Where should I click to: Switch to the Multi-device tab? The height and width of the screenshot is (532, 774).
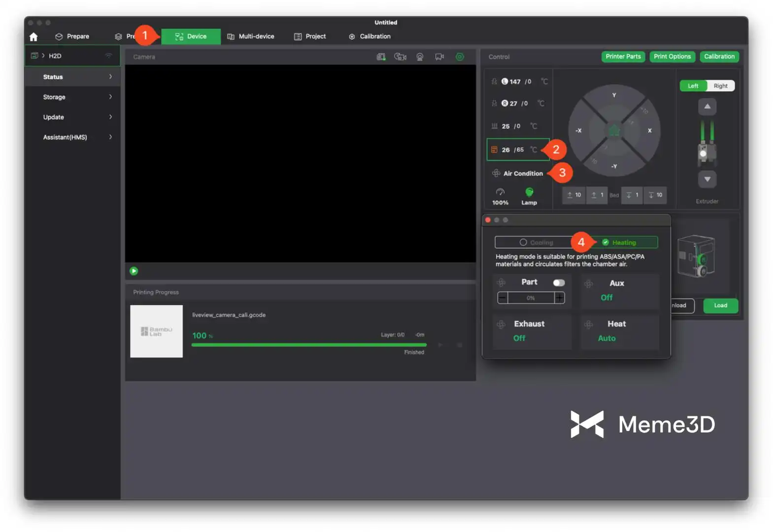point(251,36)
